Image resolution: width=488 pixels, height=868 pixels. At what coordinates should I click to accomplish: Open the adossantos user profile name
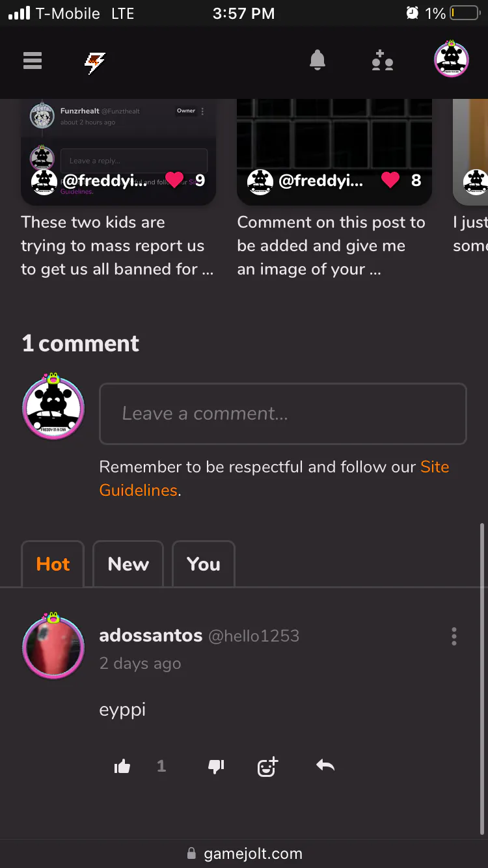151,636
